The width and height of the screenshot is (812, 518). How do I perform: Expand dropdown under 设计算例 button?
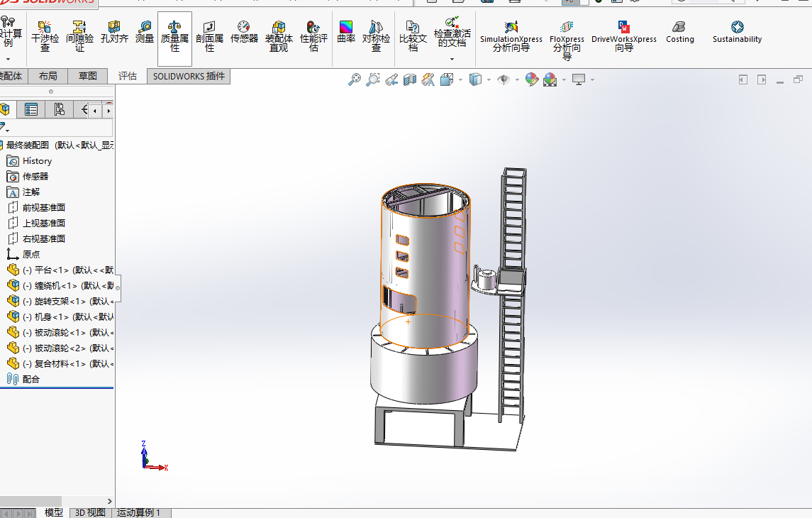tap(9, 59)
